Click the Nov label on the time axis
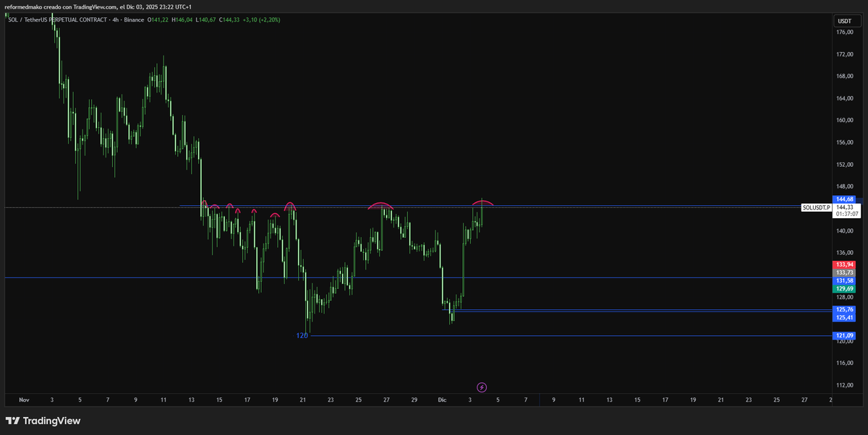 [23, 400]
